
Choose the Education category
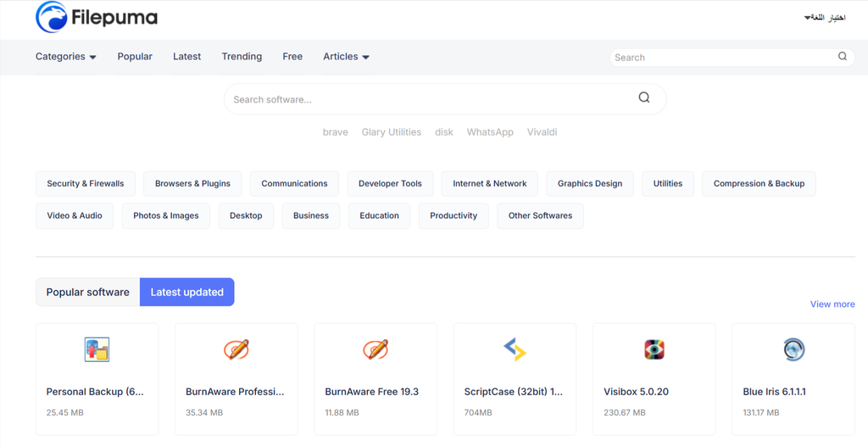point(379,215)
